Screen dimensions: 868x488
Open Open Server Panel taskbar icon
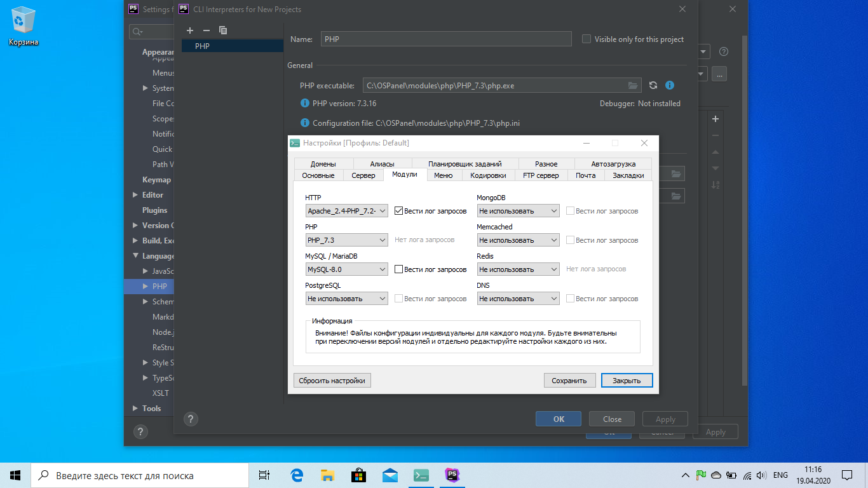pyautogui.click(x=421, y=475)
